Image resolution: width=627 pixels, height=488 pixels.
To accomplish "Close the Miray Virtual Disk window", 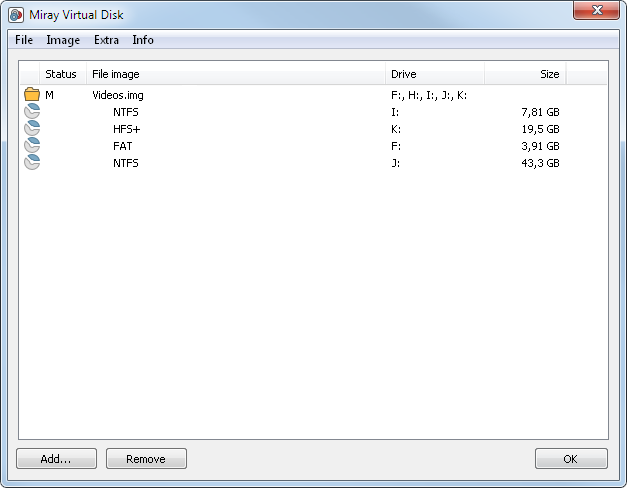I will [596, 10].
